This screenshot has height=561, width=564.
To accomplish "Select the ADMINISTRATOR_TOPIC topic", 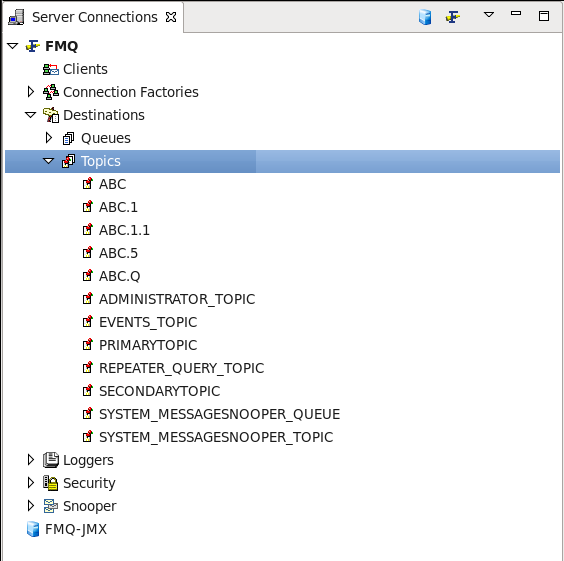I will click(177, 299).
